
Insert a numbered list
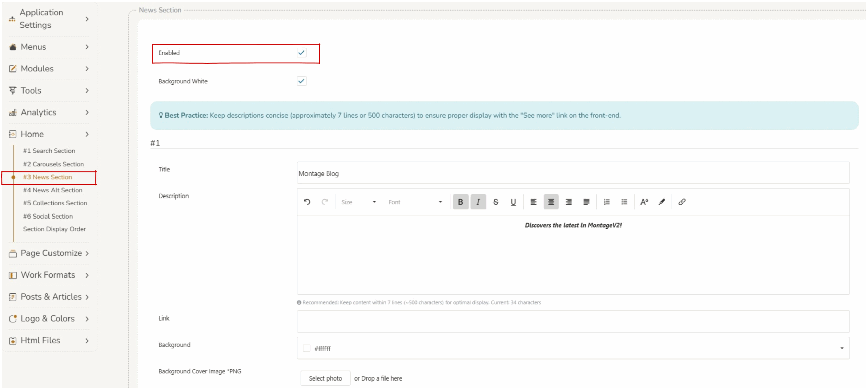606,202
